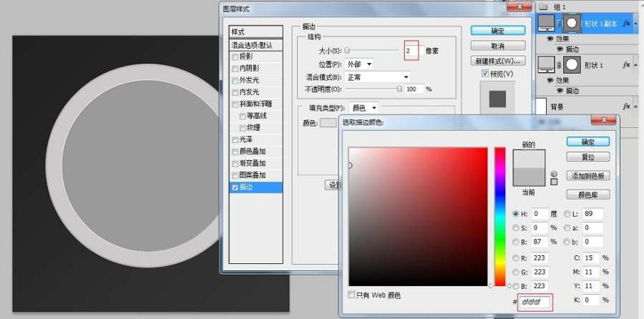Click the 新建样式(W)... button

pos(499,60)
